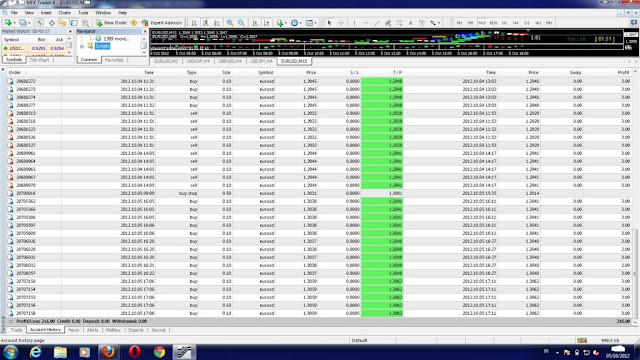Click the Windows Start button

(10, 352)
